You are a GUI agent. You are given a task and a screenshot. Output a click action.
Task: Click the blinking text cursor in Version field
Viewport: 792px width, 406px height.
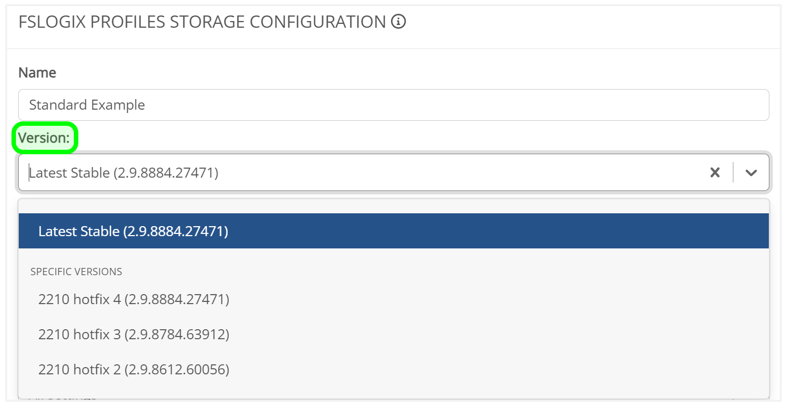point(29,173)
